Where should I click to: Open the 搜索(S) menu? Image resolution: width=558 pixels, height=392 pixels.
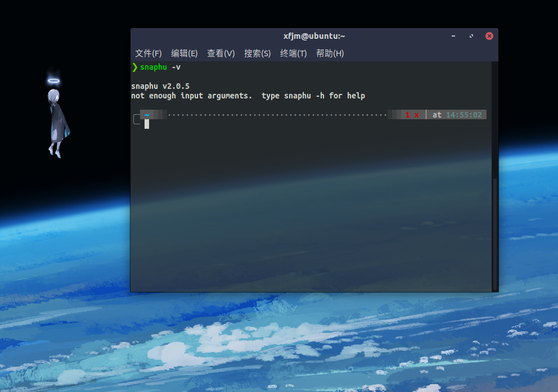257,53
